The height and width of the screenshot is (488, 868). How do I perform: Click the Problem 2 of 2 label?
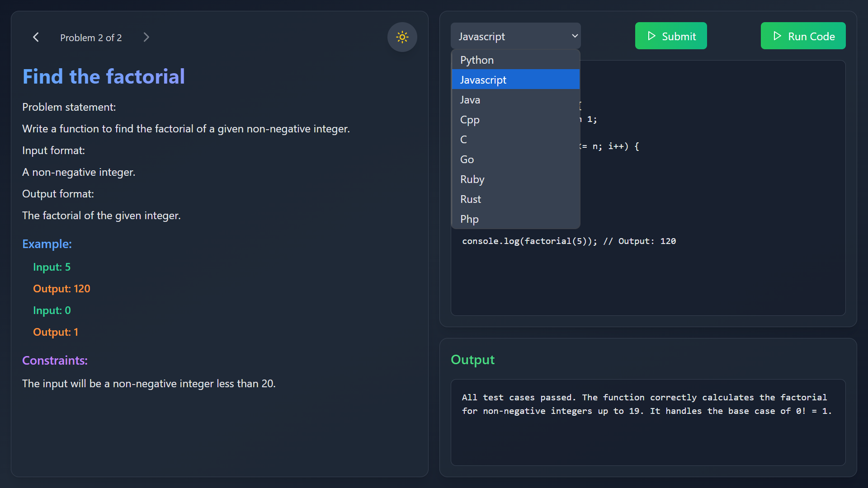[91, 38]
